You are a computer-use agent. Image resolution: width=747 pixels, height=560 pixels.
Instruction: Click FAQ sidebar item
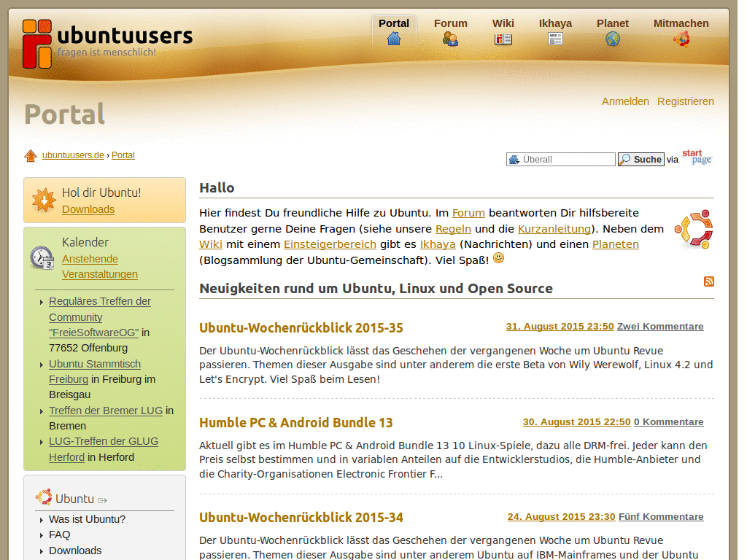(x=60, y=534)
